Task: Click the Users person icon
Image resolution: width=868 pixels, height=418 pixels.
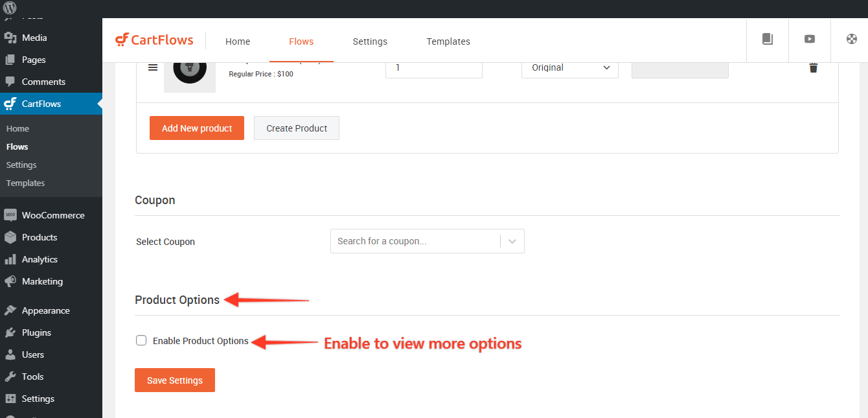Action: 10,354
